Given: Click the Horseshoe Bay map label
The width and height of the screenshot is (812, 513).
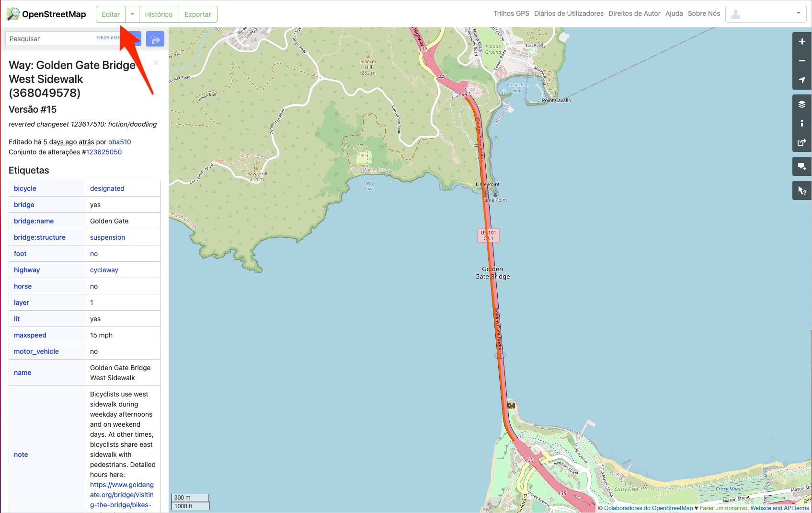Looking at the screenshot, I should pyautogui.click(x=517, y=88).
